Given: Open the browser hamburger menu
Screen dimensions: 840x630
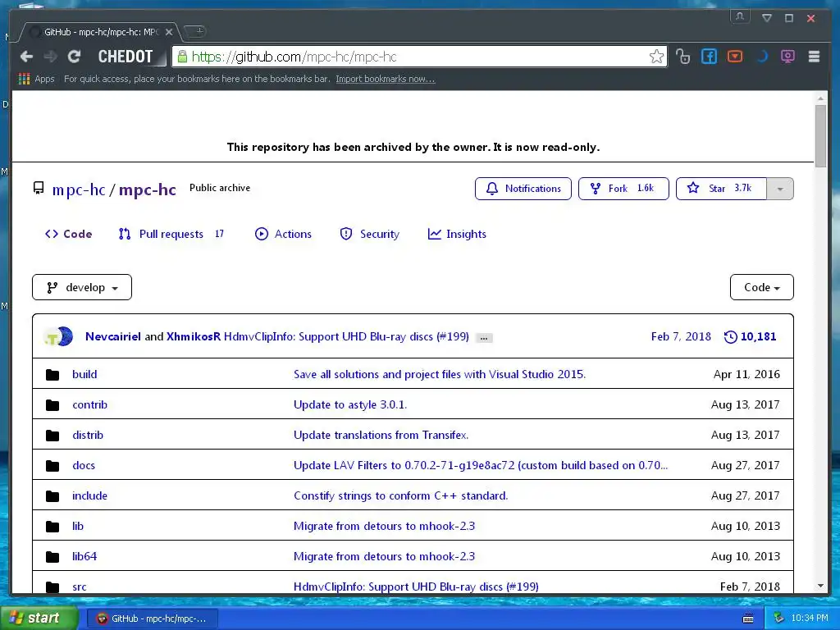Looking at the screenshot, I should (x=814, y=57).
